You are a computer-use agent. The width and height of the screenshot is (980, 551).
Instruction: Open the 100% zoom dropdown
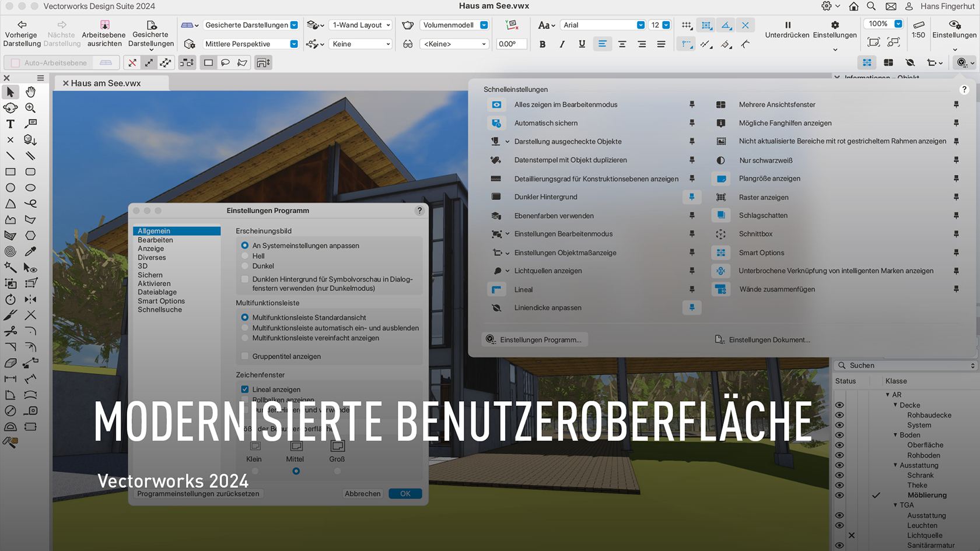pos(883,24)
